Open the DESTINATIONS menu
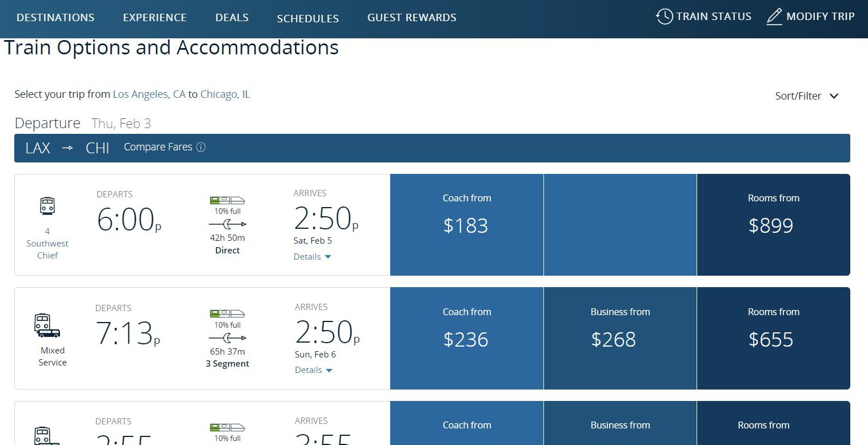Image resolution: width=868 pixels, height=445 pixels. [x=55, y=17]
